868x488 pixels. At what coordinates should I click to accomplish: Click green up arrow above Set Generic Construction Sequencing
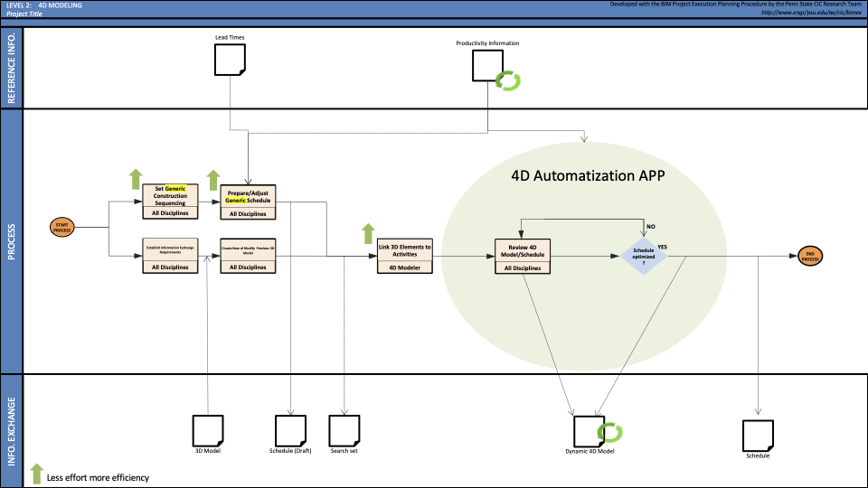point(136,179)
